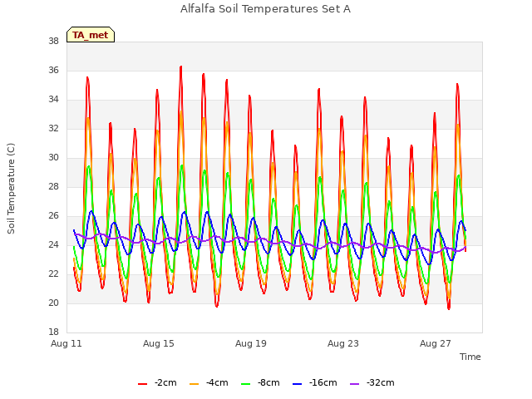
Task: Toggle the -4cm series in legend
Action: click(x=209, y=383)
